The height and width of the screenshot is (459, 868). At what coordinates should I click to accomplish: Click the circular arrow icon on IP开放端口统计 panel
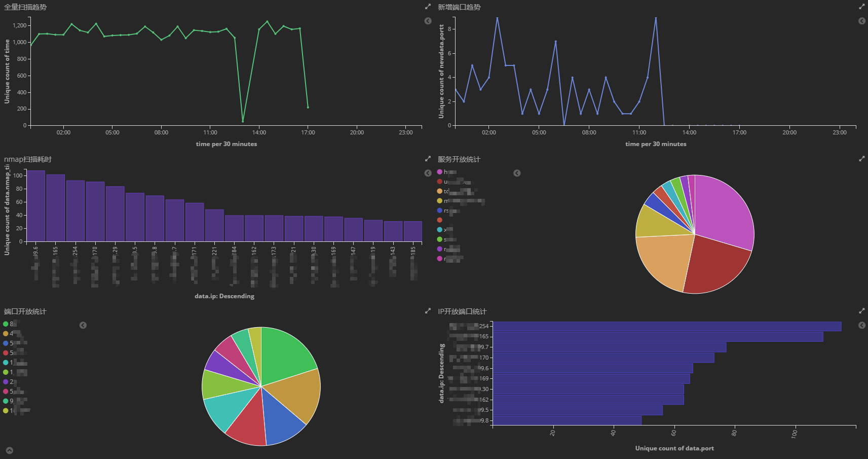(x=861, y=325)
